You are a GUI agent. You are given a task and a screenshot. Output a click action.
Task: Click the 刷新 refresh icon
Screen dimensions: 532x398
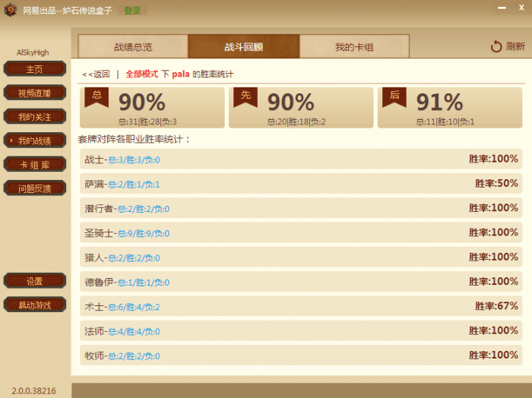[496, 46]
